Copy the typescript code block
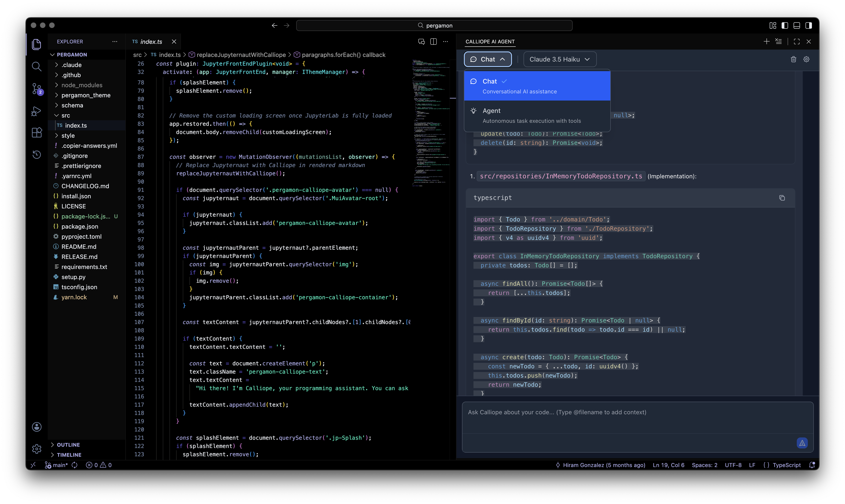Screen dimensions: 845x504 782,198
